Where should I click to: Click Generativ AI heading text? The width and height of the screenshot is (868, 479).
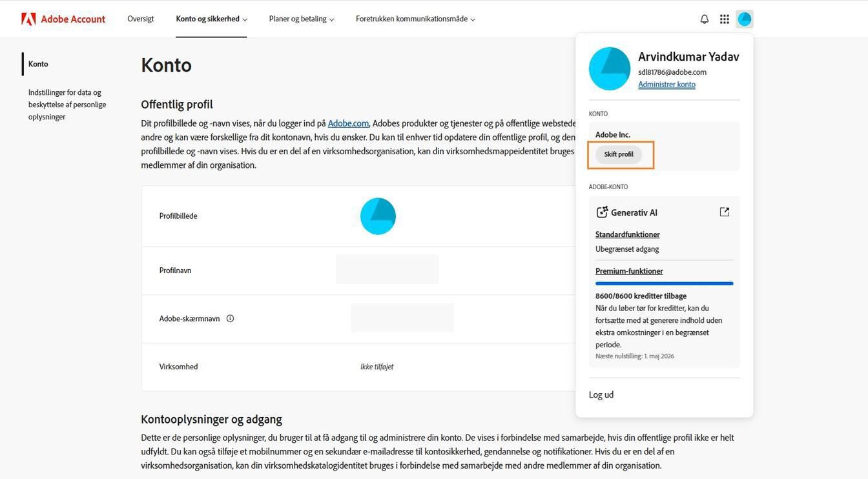[634, 212]
